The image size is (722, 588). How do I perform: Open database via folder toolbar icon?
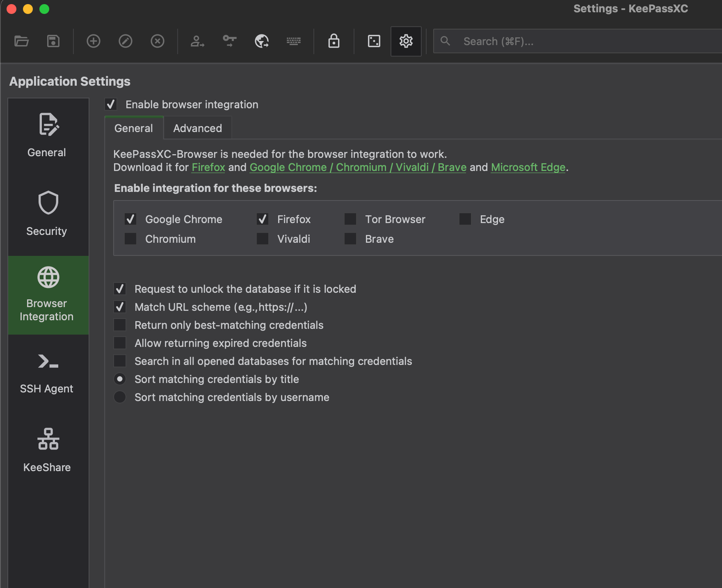click(x=21, y=41)
